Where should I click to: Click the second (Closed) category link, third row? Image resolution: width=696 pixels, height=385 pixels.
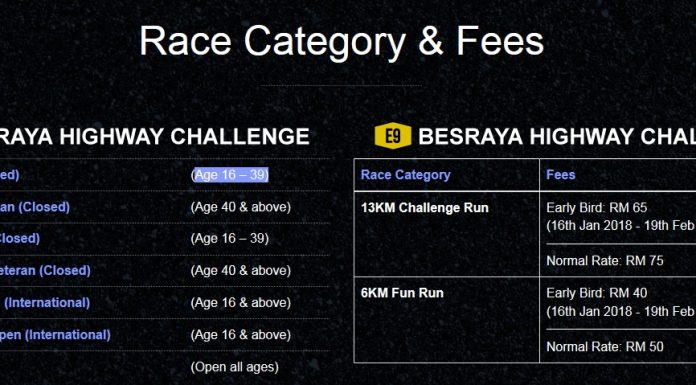coord(20,238)
